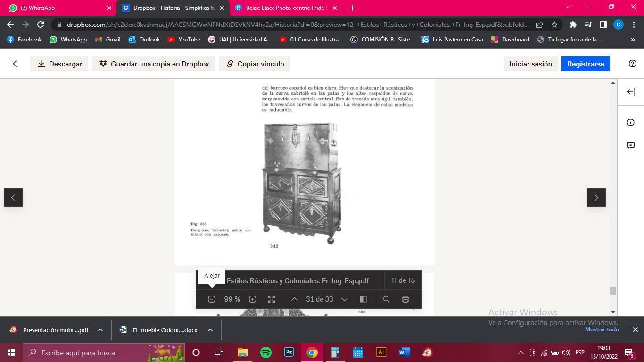Toggle the page thumbnails sidebar icon
Image resolution: width=644 pixels, height=362 pixels.
click(363, 299)
